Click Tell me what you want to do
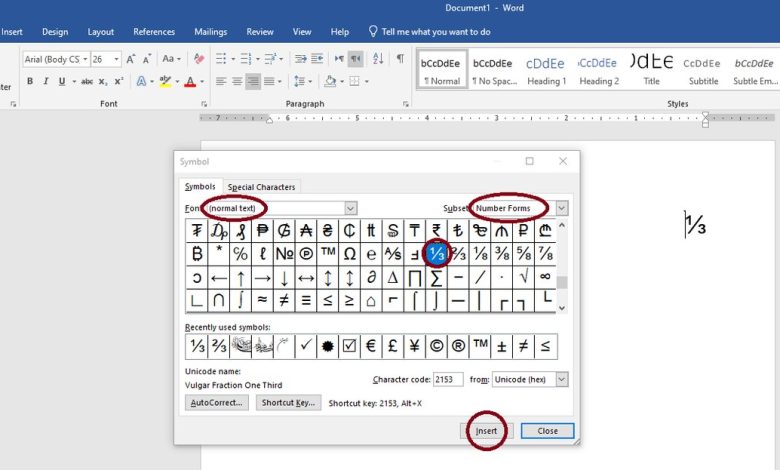 click(x=429, y=32)
